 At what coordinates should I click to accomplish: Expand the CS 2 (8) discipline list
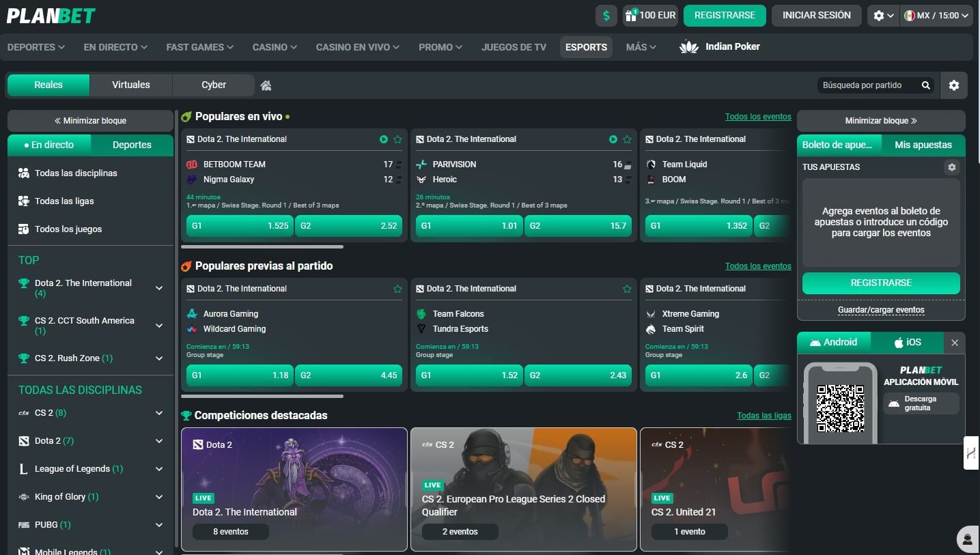tap(159, 413)
